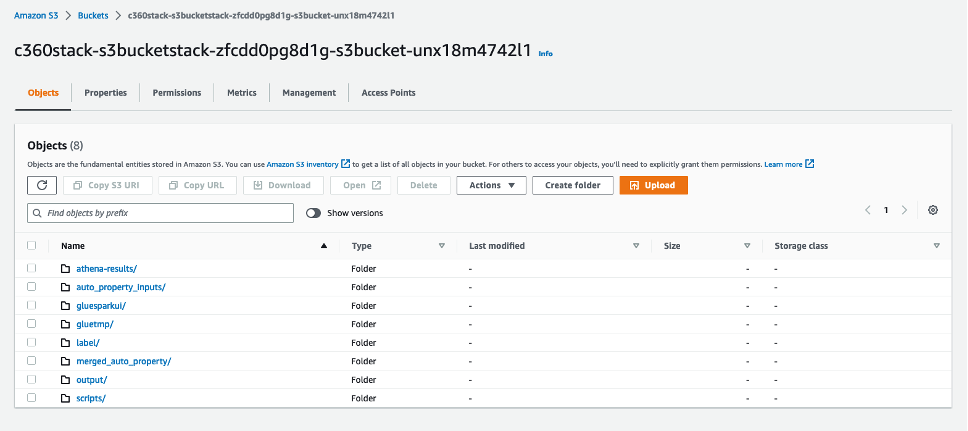Go to next page arrow
968x431 pixels.
click(x=904, y=210)
